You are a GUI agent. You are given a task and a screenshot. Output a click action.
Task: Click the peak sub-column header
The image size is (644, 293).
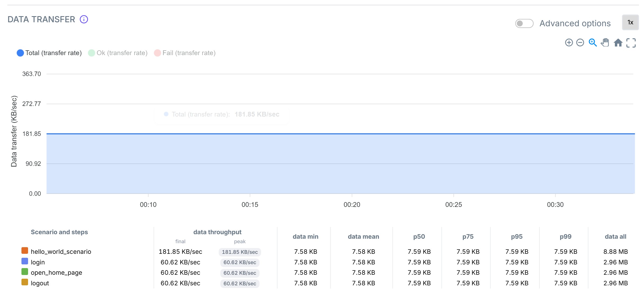pos(240,242)
